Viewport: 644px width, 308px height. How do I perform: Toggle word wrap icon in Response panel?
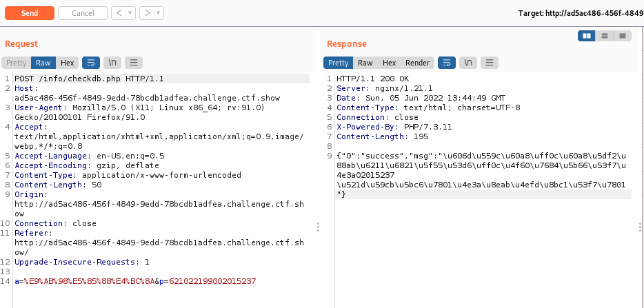447,63
